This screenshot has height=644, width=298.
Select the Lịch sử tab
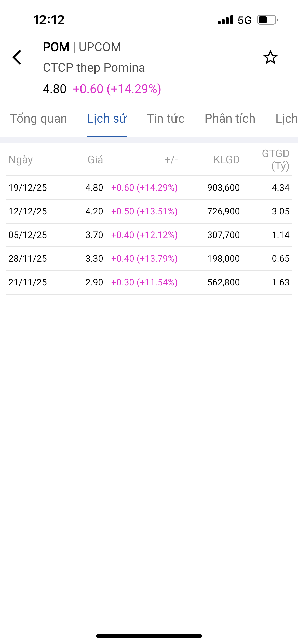[107, 119]
